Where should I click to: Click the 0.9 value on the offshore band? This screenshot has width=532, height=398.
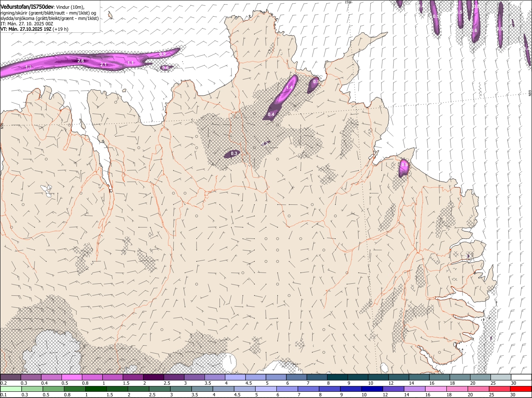coord(163,54)
